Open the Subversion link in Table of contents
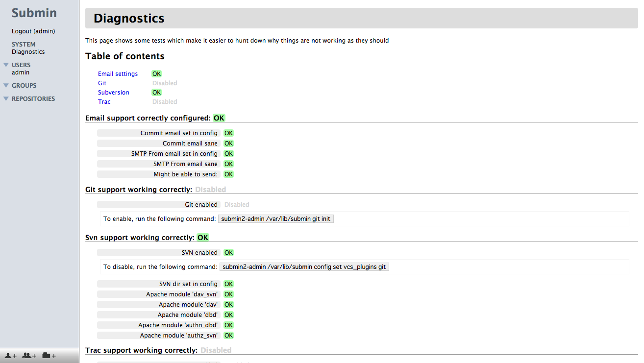 [x=113, y=92]
